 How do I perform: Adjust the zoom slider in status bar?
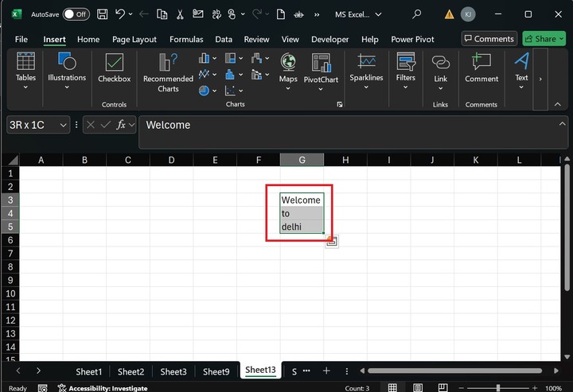pyautogui.click(x=498, y=388)
